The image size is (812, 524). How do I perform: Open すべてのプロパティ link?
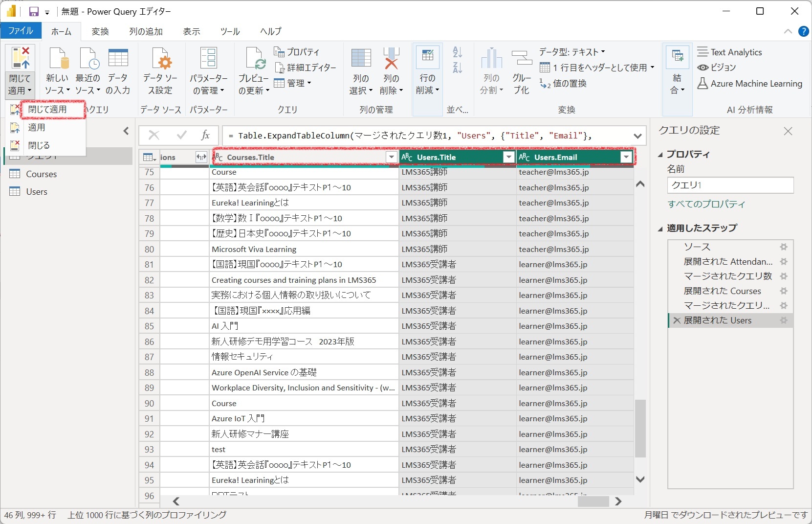coord(706,204)
